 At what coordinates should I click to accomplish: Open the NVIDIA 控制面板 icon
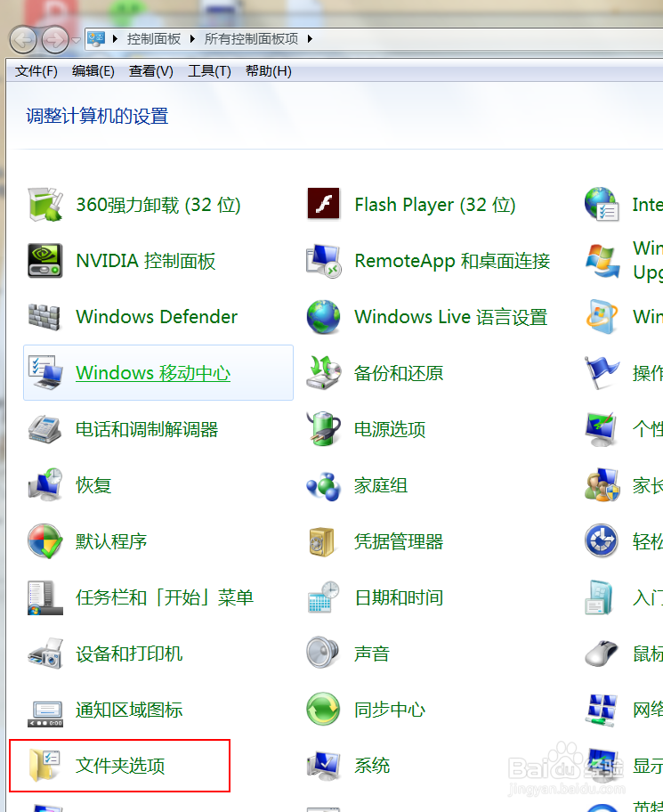coord(45,261)
